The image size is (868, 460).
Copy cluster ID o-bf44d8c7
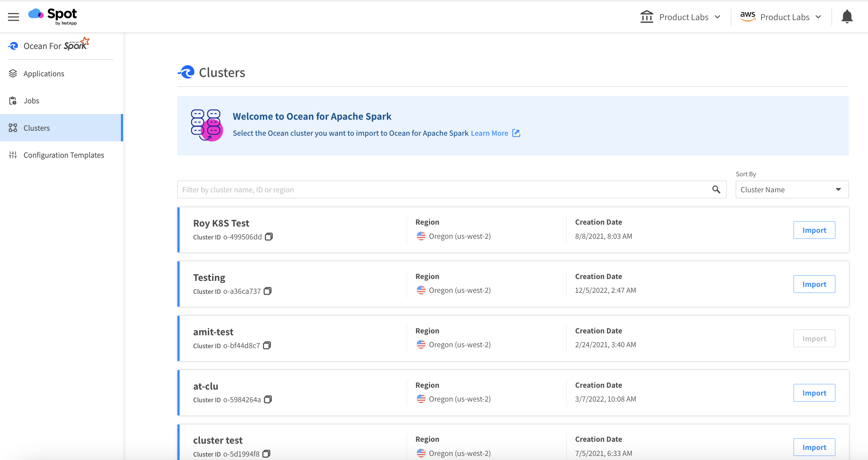[267, 345]
